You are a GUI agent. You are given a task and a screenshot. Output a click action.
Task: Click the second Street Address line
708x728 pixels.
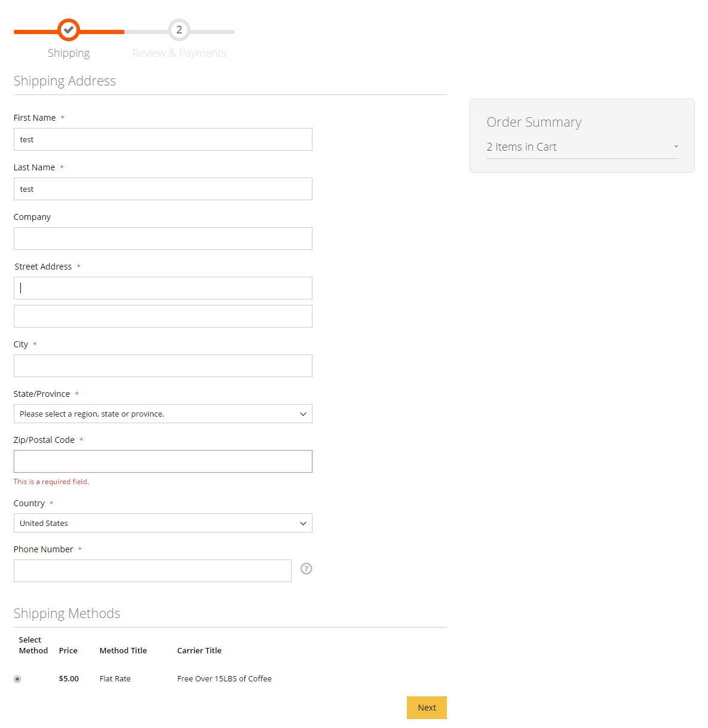[x=163, y=316]
